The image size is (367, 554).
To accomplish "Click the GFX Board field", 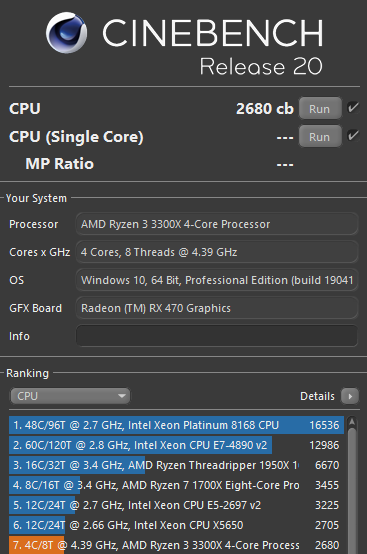I will coord(217,308).
